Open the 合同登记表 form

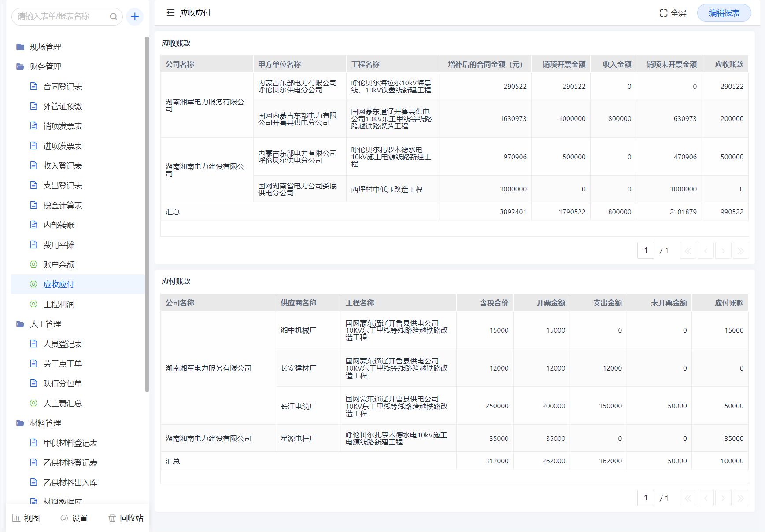63,86
